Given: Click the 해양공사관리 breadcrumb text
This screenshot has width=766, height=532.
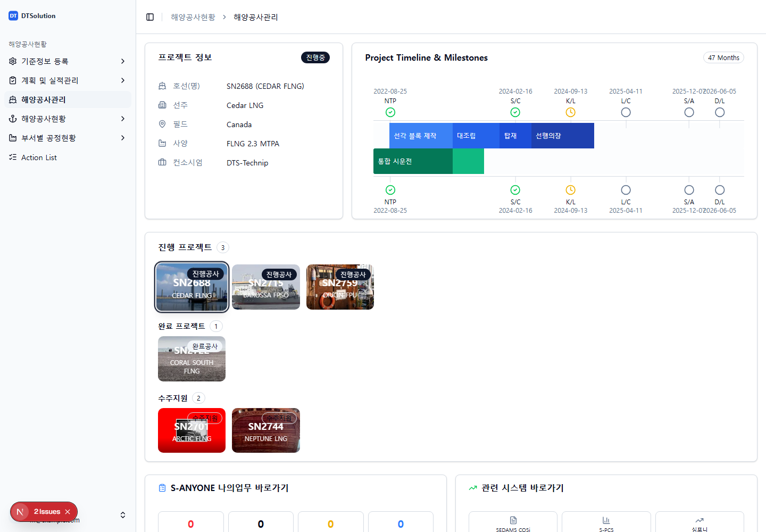Looking at the screenshot, I should [x=256, y=17].
